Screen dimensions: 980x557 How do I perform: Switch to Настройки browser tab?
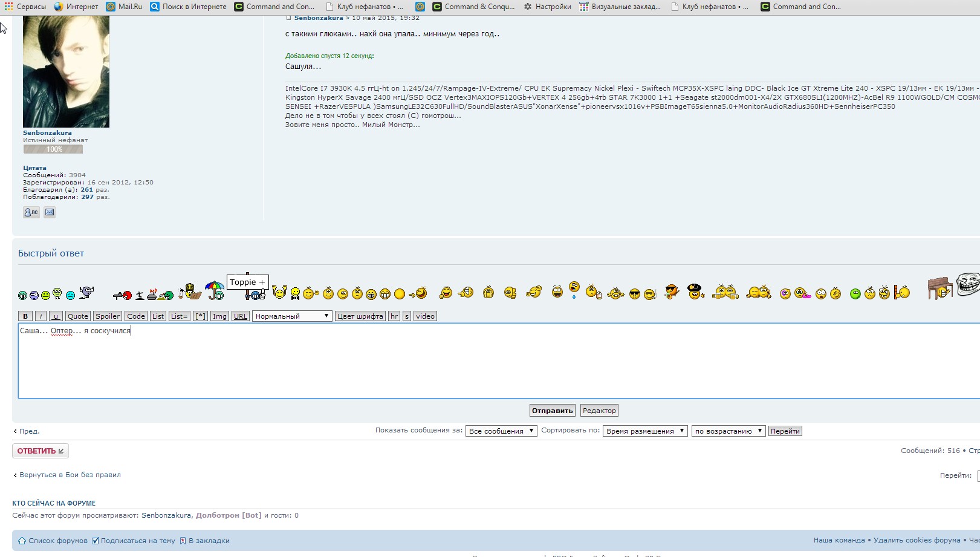tap(547, 7)
